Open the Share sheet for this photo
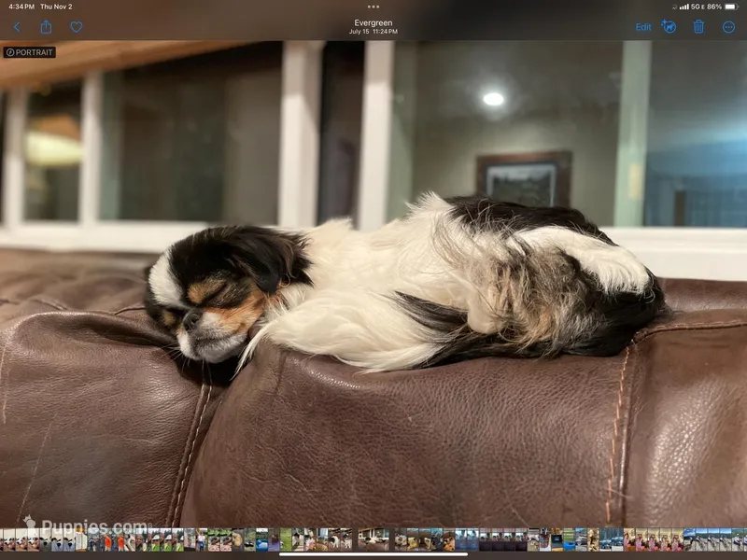This screenshot has height=560, width=747. (46, 26)
